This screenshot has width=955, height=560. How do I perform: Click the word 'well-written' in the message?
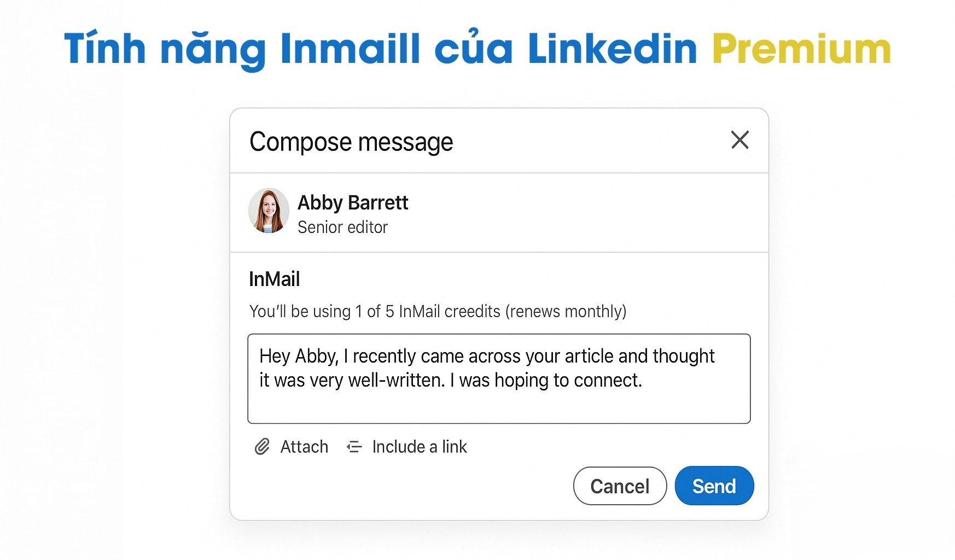(x=396, y=381)
